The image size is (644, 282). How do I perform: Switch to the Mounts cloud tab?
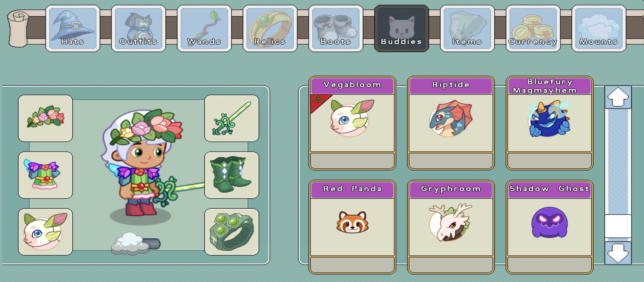click(599, 28)
